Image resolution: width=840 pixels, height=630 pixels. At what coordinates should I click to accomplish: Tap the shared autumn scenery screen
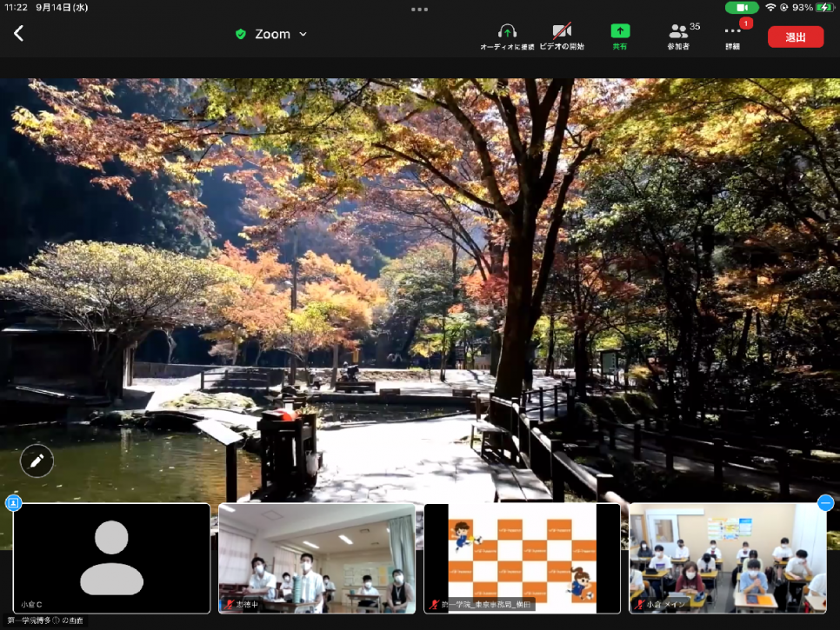click(x=420, y=261)
